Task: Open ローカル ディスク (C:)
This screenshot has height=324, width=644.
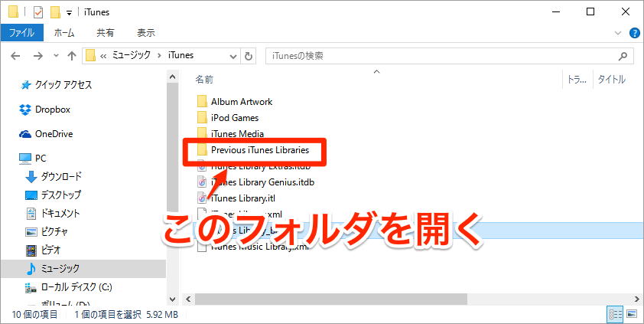Action: tap(69, 287)
